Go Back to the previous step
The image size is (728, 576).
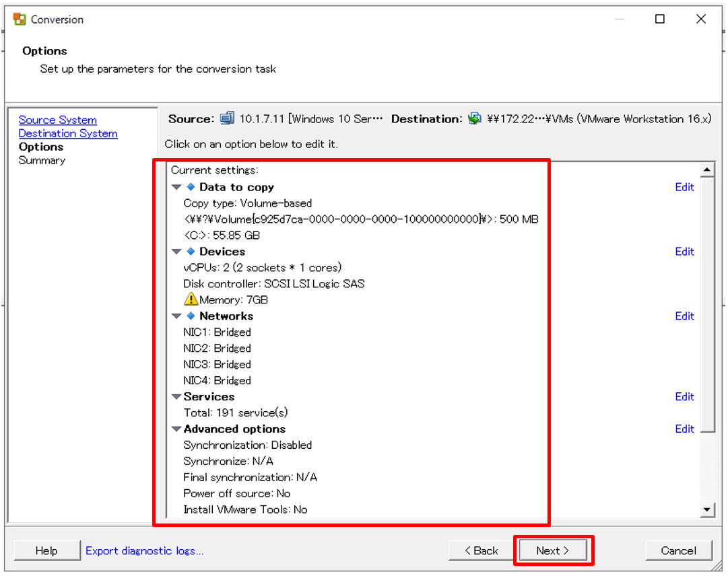481,550
